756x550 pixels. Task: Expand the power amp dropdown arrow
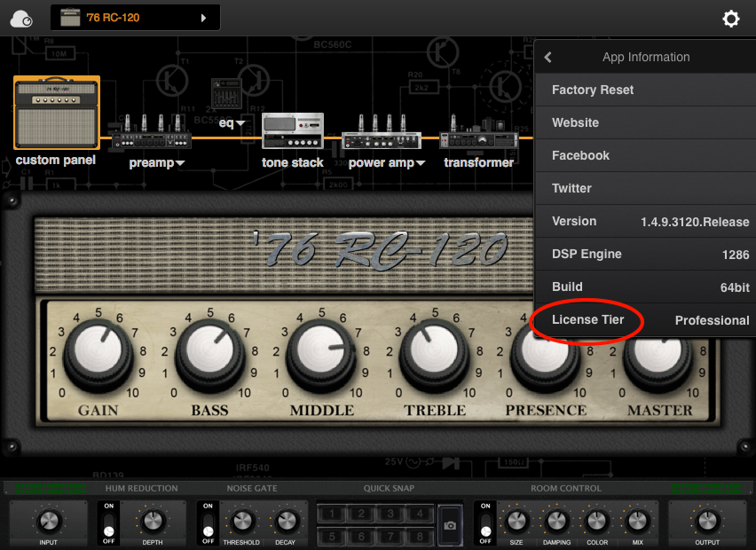point(421,163)
